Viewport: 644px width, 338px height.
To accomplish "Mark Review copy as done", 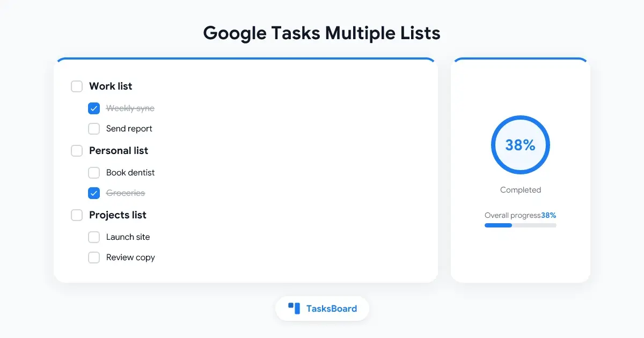I will click(x=94, y=258).
